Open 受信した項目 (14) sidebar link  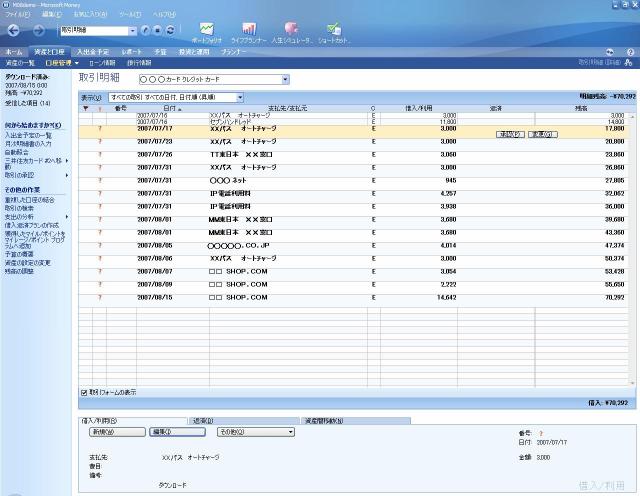pos(28,103)
